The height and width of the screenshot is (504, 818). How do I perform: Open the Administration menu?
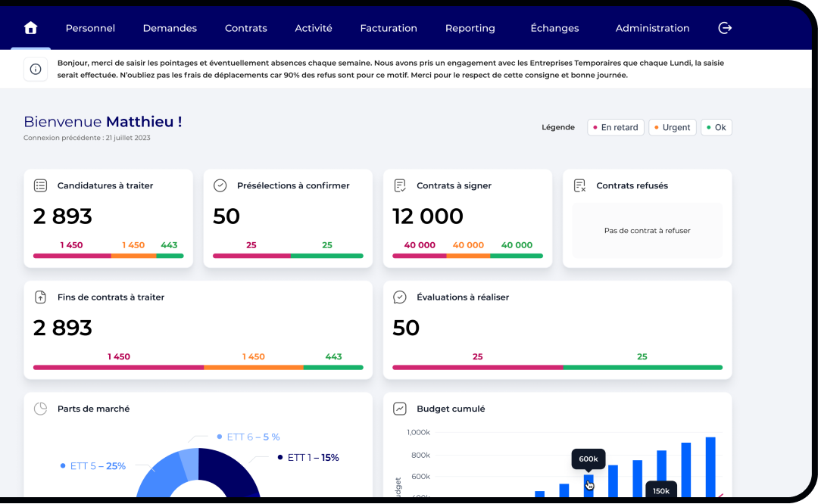point(652,28)
